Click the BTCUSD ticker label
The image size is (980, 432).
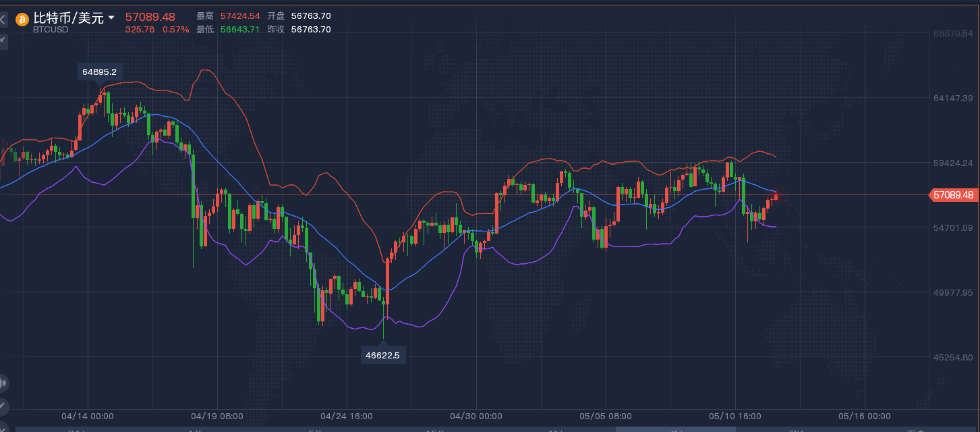point(51,30)
